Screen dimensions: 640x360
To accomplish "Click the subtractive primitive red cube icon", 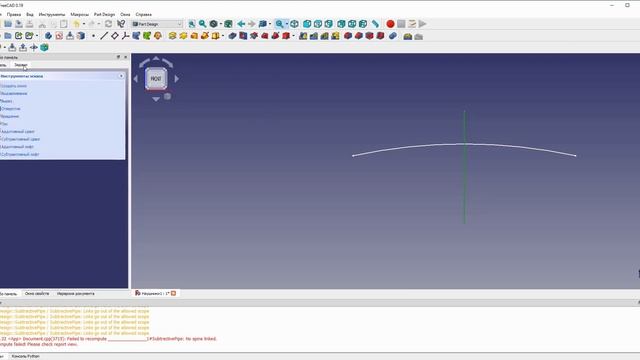I will point(286,36).
